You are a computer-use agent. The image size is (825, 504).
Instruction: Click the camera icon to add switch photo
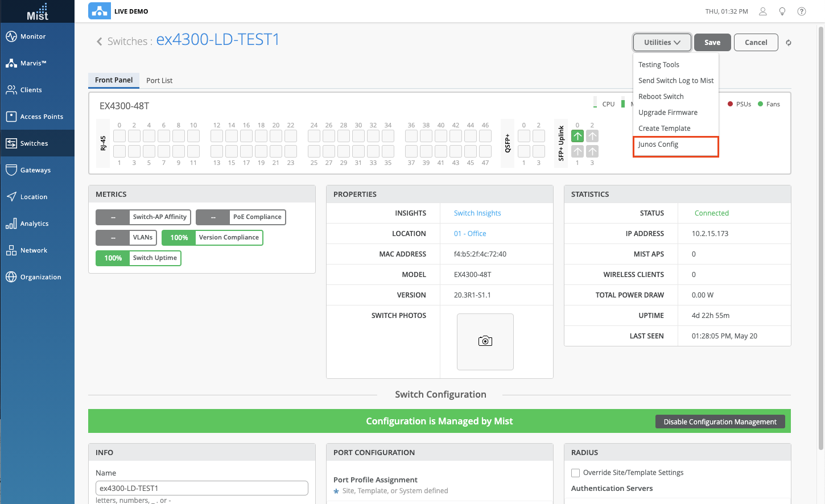point(485,341)
